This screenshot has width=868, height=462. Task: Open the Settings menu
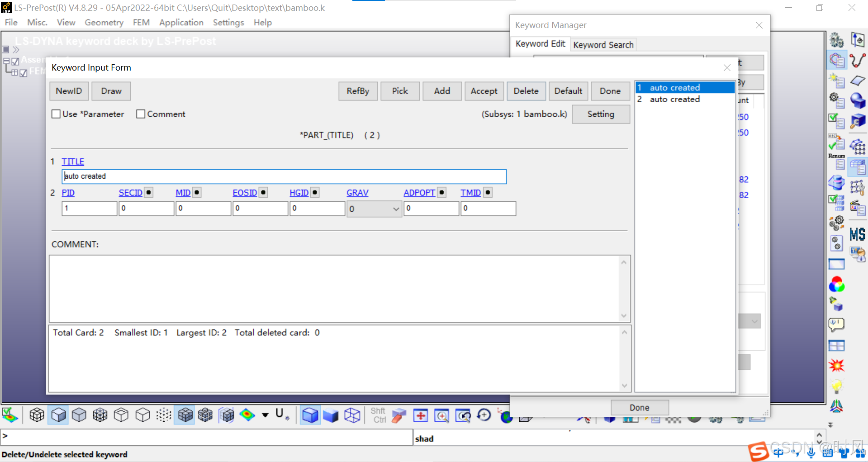tap(228, 22)
